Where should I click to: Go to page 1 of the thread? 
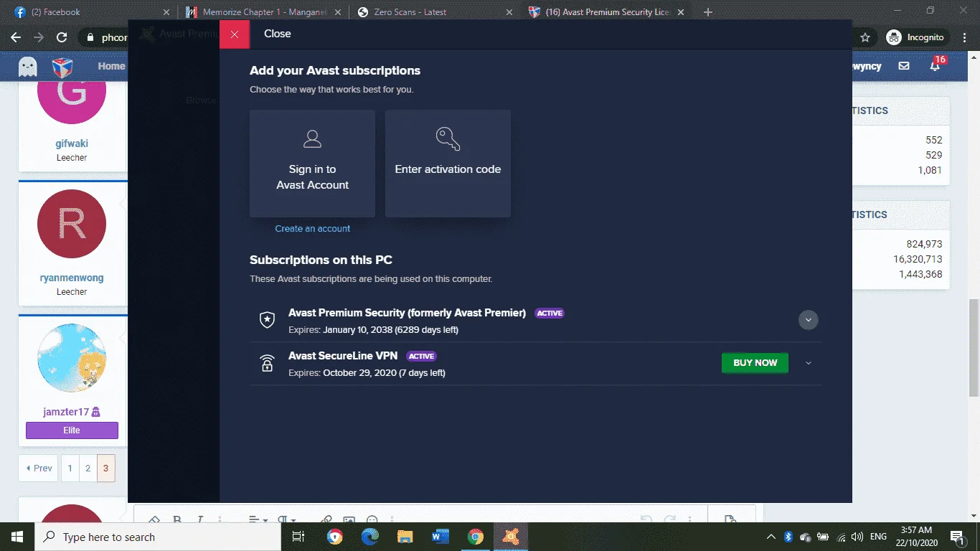70,468
